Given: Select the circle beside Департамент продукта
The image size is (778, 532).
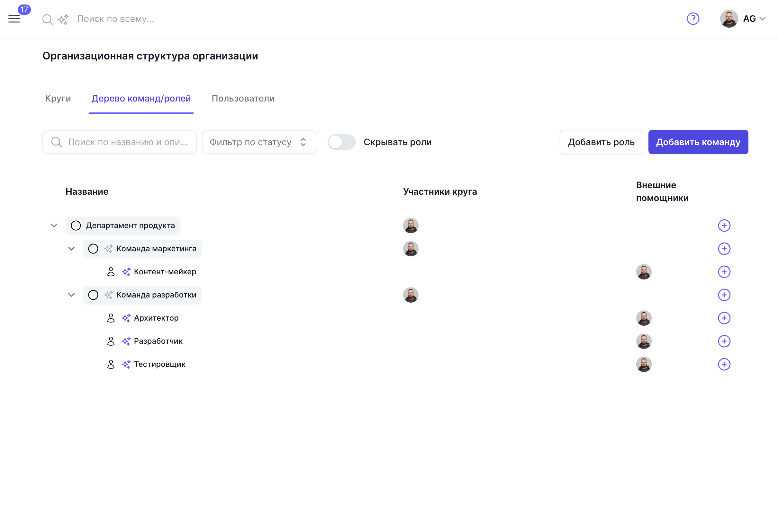Looking at the screenshot, I should pyautogui.click(x=76, y=225).
